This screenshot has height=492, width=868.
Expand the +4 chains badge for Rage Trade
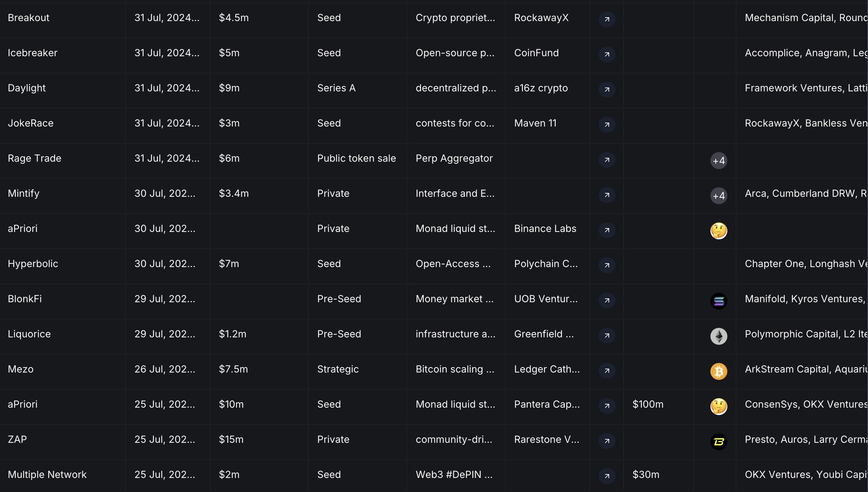point(719,161)
